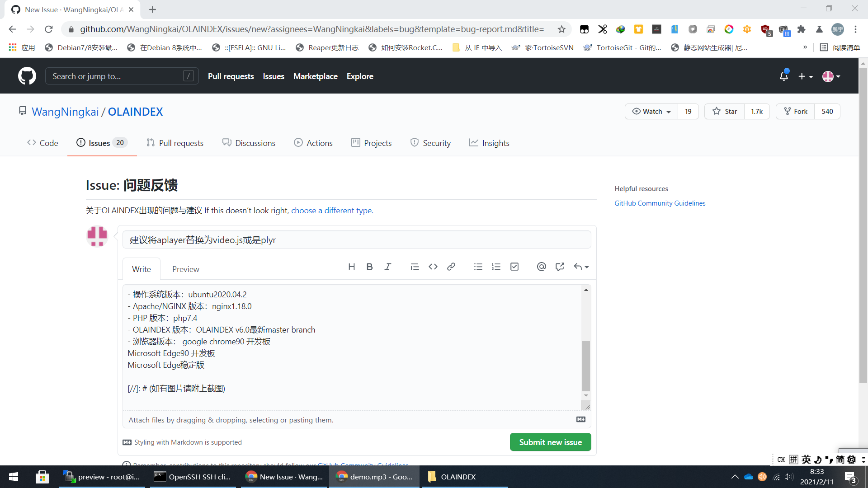
Task: Apply bold formatting in the issue editor
Action: [369, 267]
